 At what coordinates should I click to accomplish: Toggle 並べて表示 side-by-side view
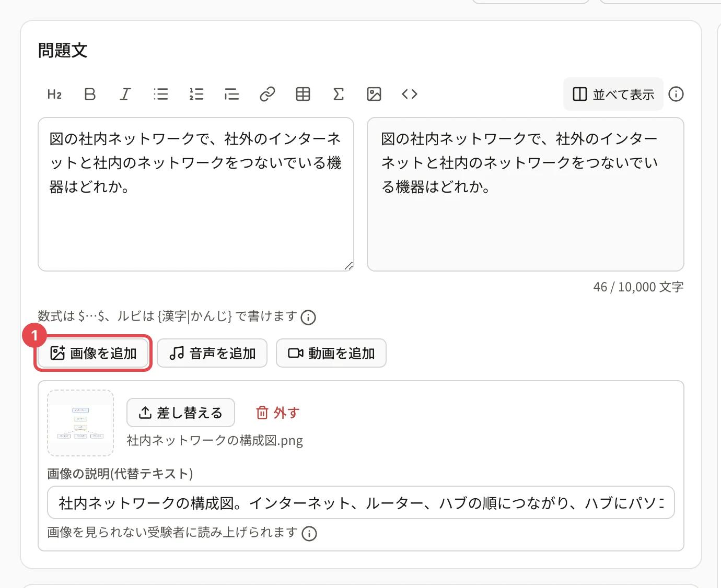(613, 94)
